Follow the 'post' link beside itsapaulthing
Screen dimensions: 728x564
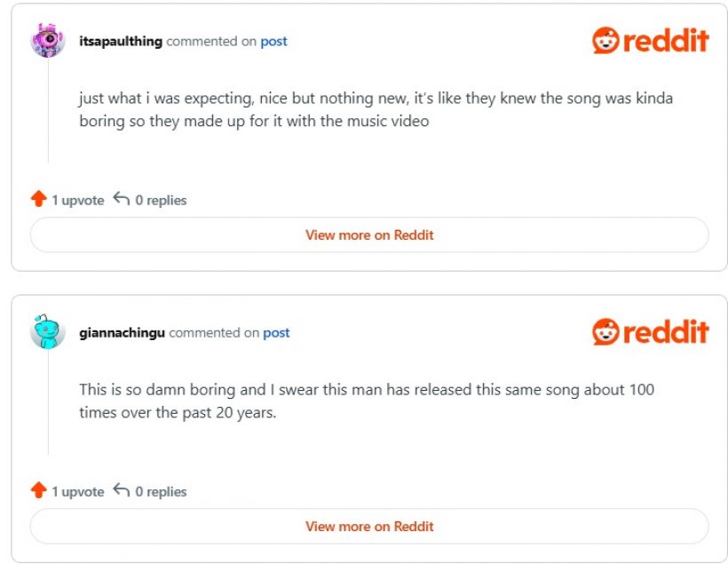[x=273, y=42]
